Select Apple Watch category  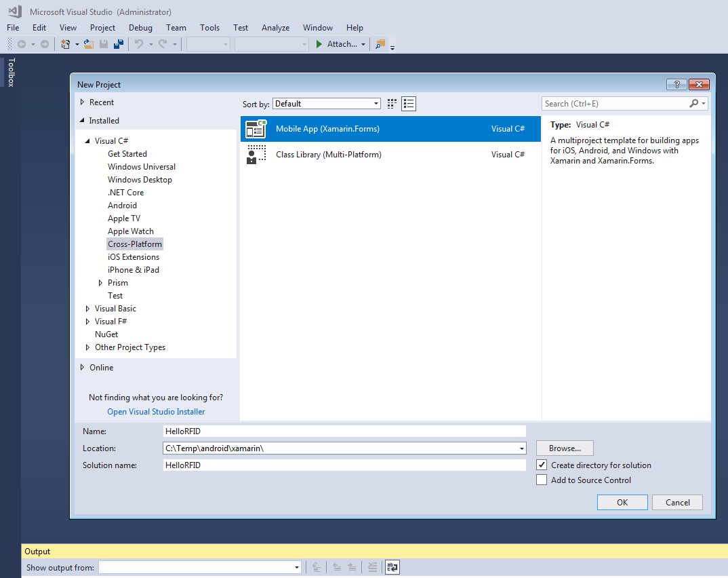(x=130, y=231)
